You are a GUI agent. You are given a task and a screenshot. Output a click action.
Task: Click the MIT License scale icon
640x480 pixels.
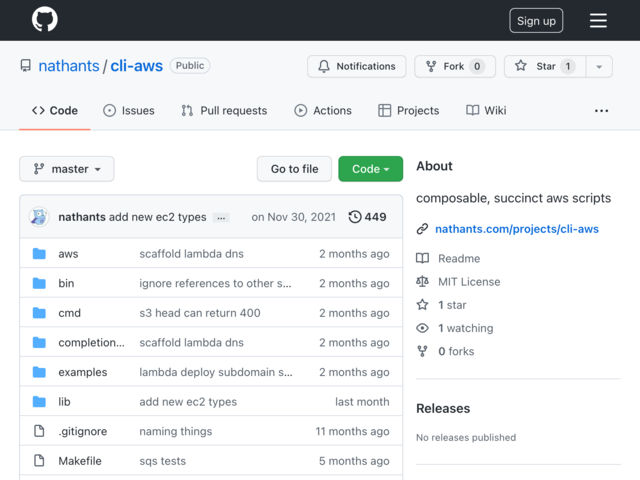click(422, 282)
